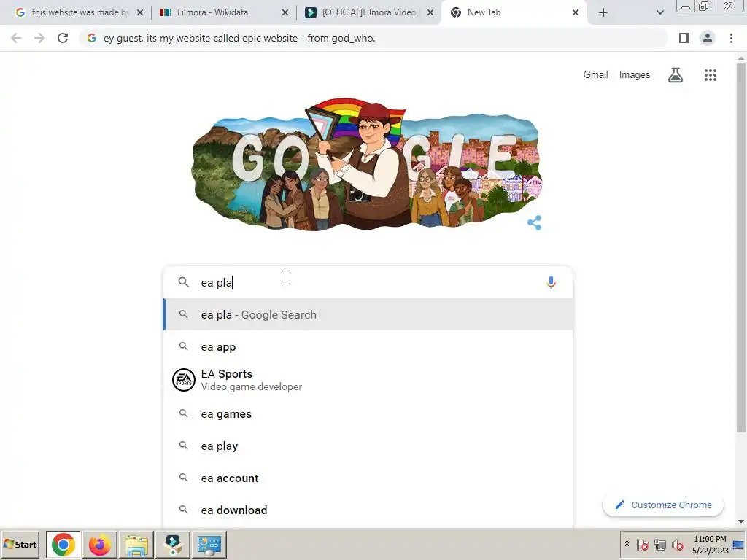Click the network tray icon
This screenshot has width=747, height=560.
coord(659,544)
